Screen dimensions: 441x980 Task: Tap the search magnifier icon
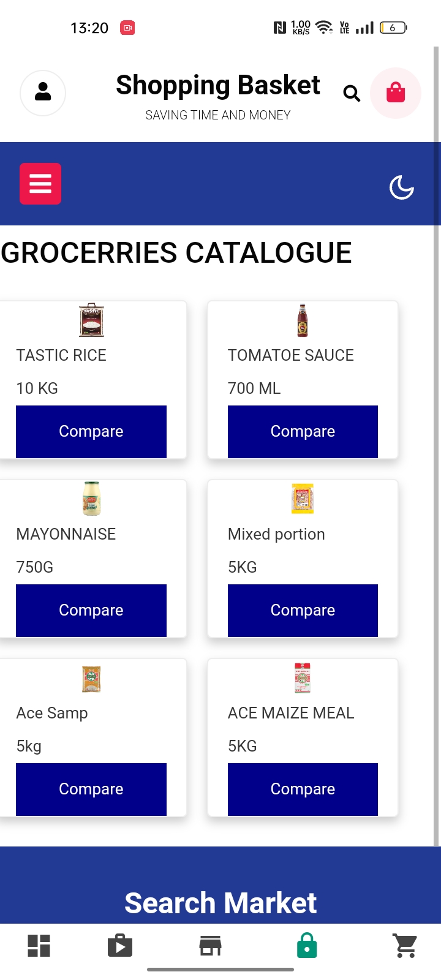pyautogui.click(x=352, y=93)
